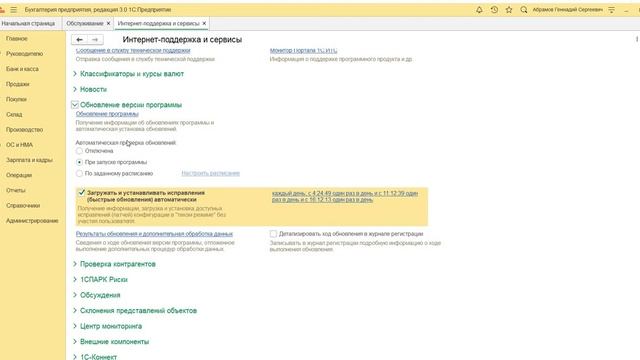Open the Склад sidebar section
This screenshot has height=360, width=640.
click(14, 115)
